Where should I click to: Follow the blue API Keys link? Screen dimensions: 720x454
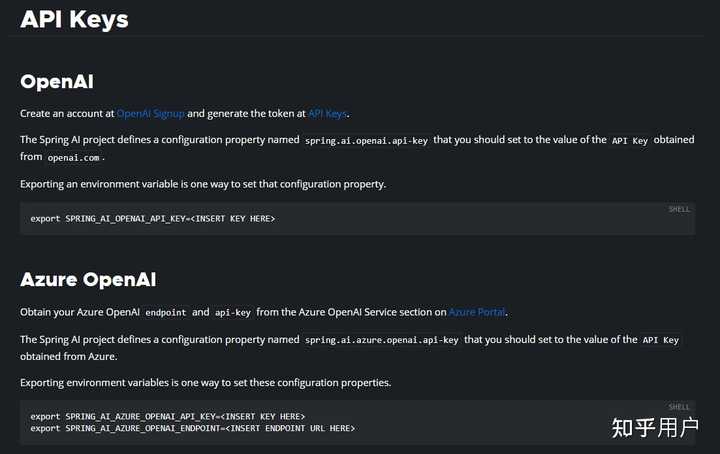[328, 113]
